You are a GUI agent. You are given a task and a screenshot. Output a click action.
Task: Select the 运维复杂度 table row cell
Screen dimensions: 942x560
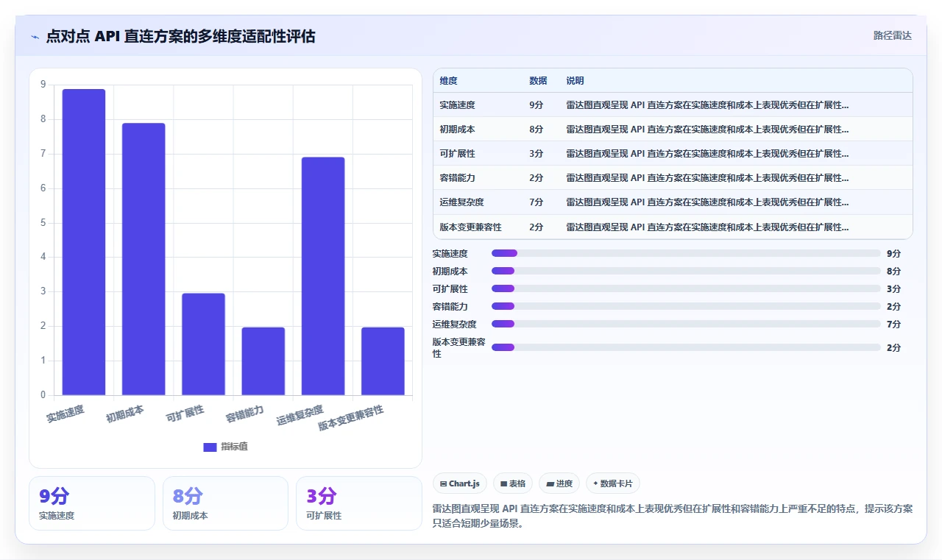(x=461, y=202)
